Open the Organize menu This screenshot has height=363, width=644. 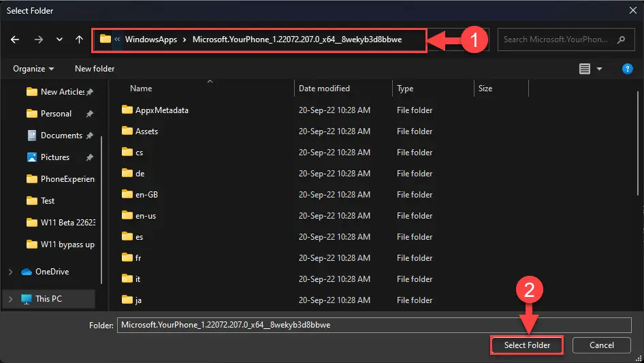tap(33, 69)
